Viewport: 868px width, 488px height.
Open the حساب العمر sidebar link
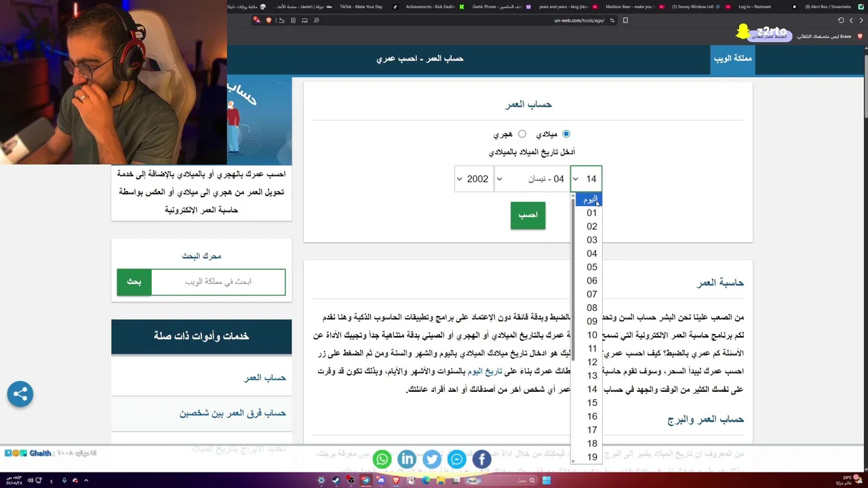click(x=264, y=378)
